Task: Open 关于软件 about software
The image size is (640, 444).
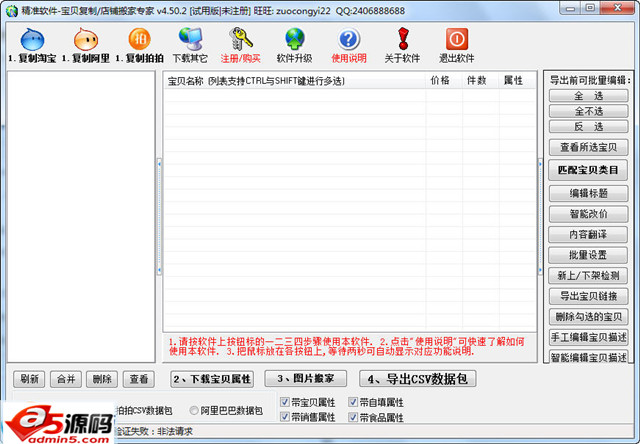Action: pyautogui.click(x=402, y=45)
